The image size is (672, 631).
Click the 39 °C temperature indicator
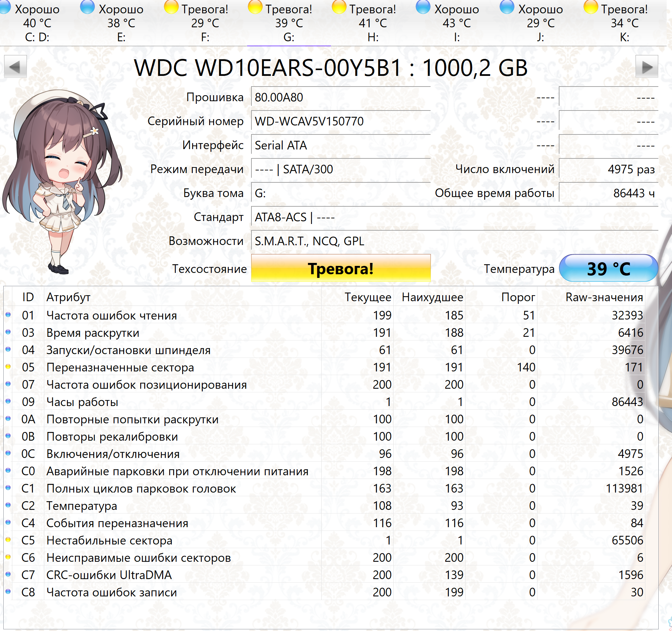(608, 269)
